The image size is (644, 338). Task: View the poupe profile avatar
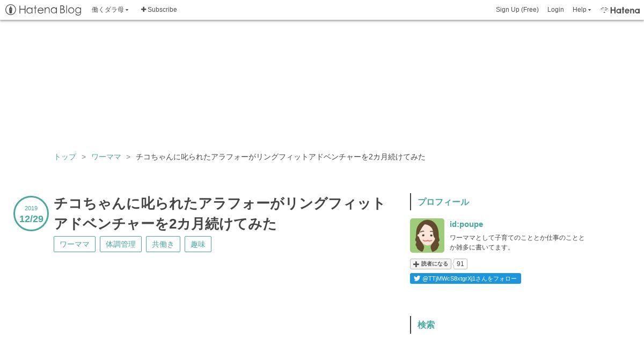coord(427,236)
